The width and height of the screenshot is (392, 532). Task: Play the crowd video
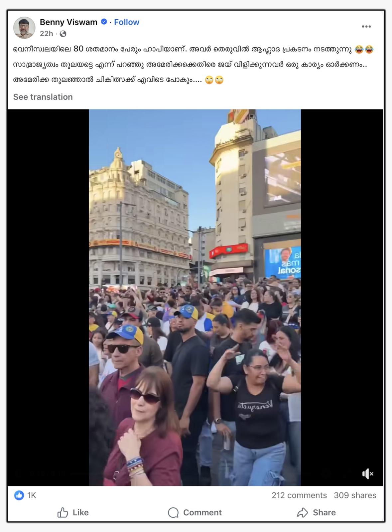[x=195, y=298]
